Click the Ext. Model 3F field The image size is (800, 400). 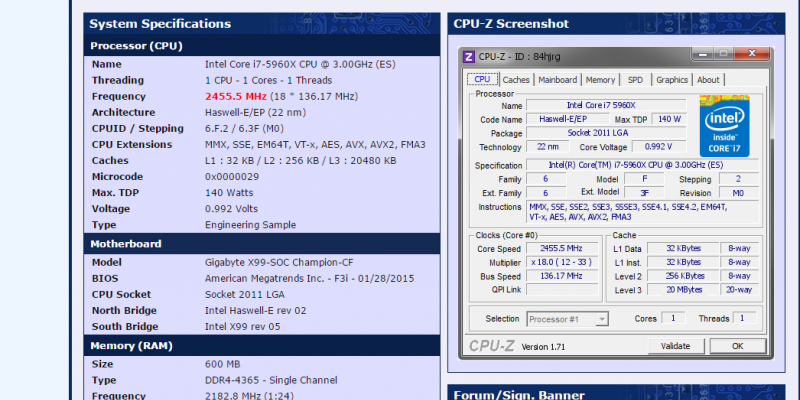644,193
